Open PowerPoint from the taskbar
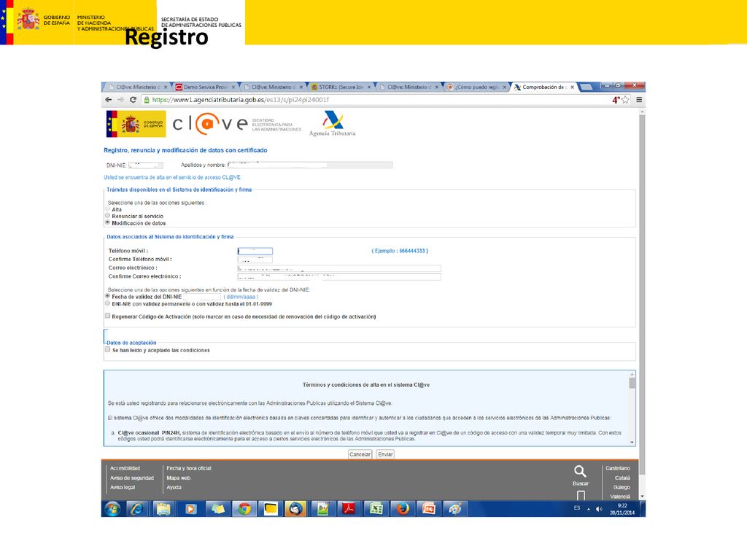This screenshot has height=560, width=747. (x=429, y=509)
